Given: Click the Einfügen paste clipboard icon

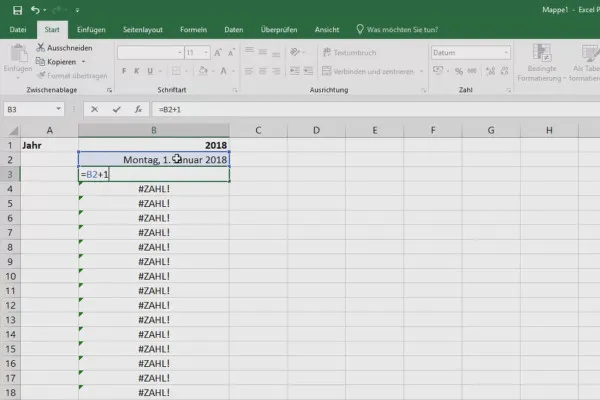Looking at the screenshot, I should coord(18,54).
